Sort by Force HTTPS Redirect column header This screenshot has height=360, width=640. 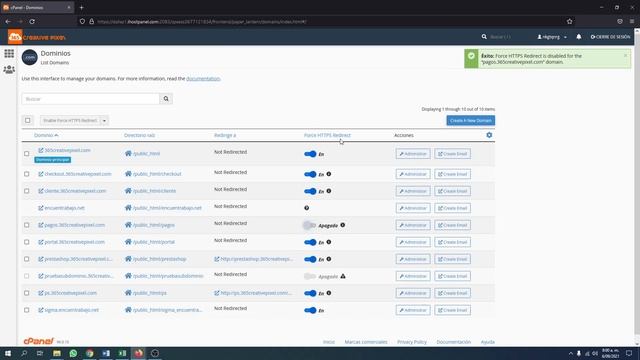tap(327, 135)
